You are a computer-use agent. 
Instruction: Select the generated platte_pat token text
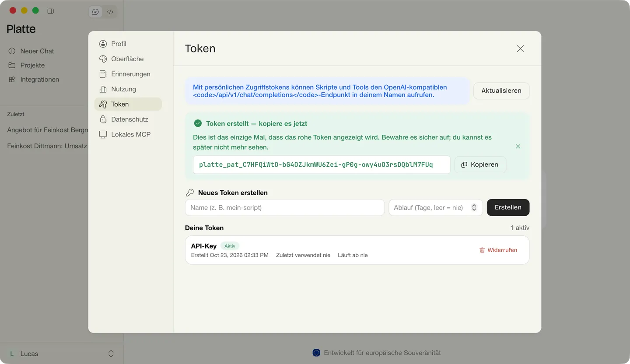point(316,165)
